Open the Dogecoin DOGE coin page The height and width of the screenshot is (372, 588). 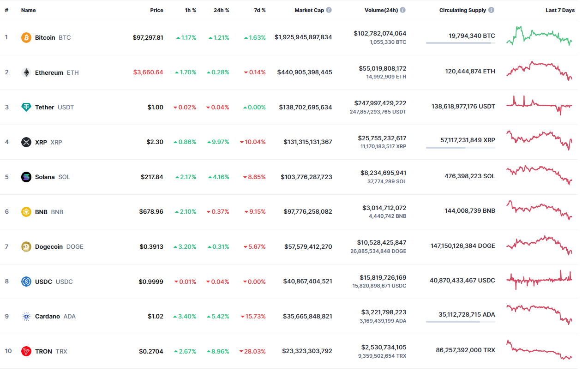(x=59, y=246)
